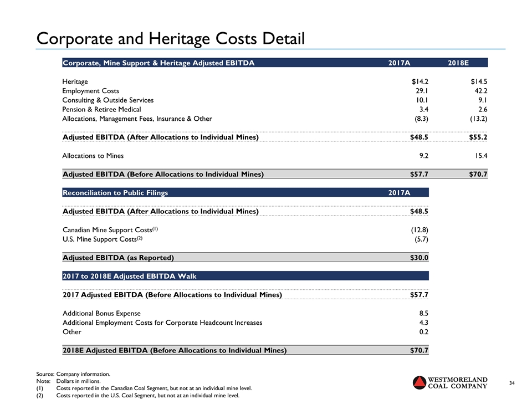
Task: Click 'Additional Employment Costs for Corporate Headcount Increases'
Action: click(x=162, y=323)
